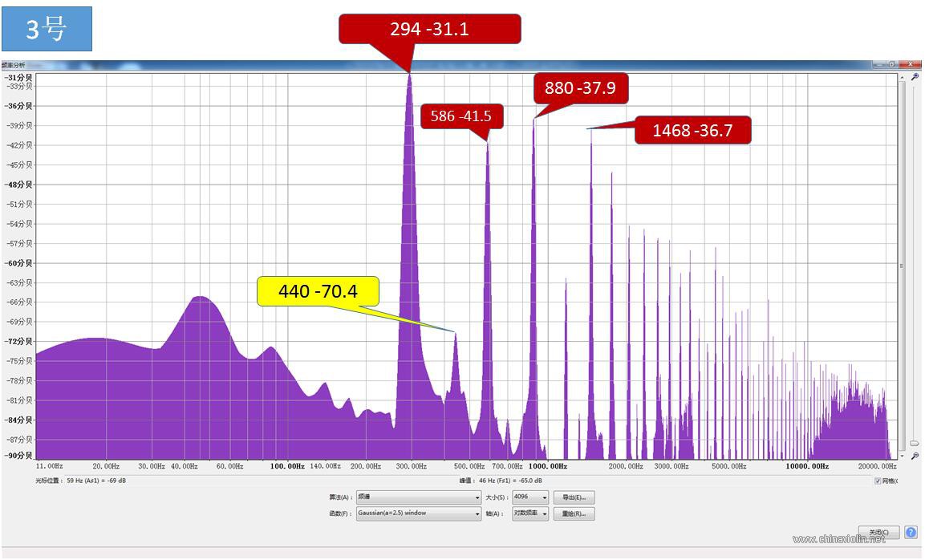Minimize the frequency analysis window
The width and height of the screenshot is (925, 560).
point(879,64)
